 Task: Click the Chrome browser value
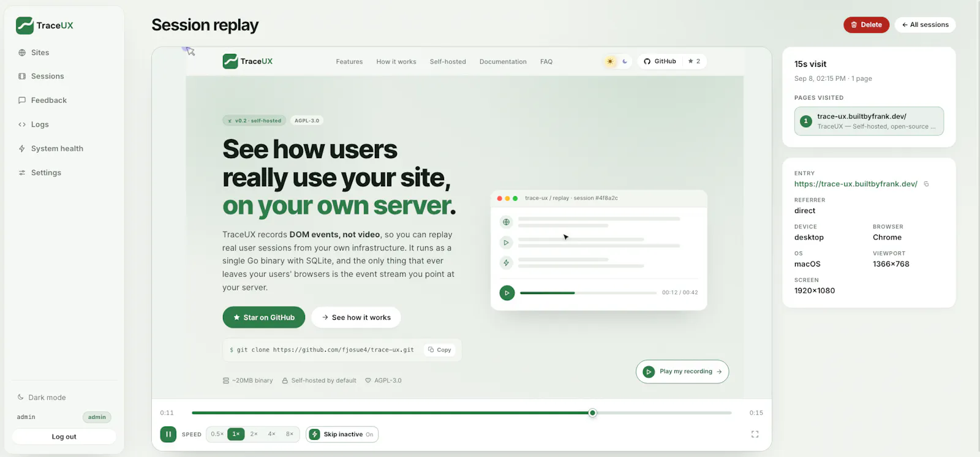click(x=887, y=238)
